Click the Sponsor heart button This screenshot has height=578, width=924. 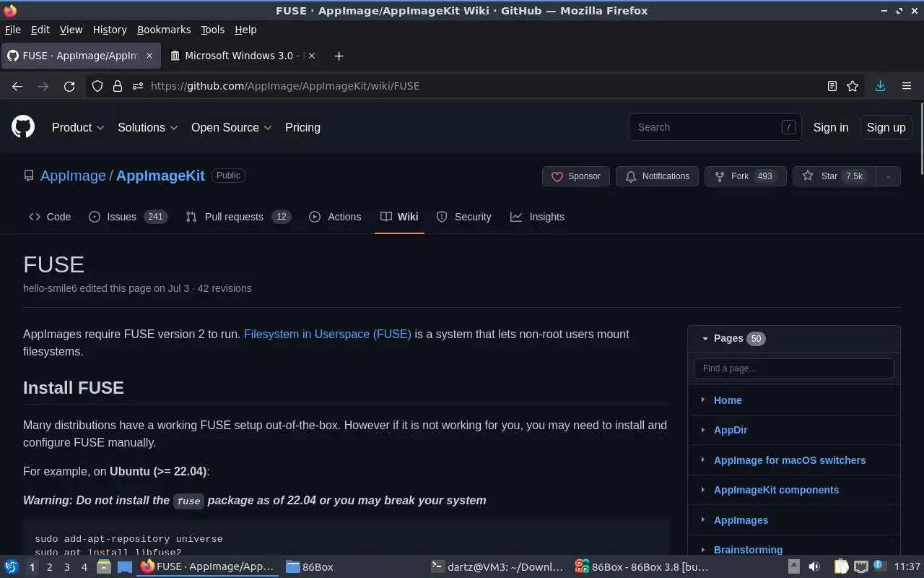[x=576, y=176]
